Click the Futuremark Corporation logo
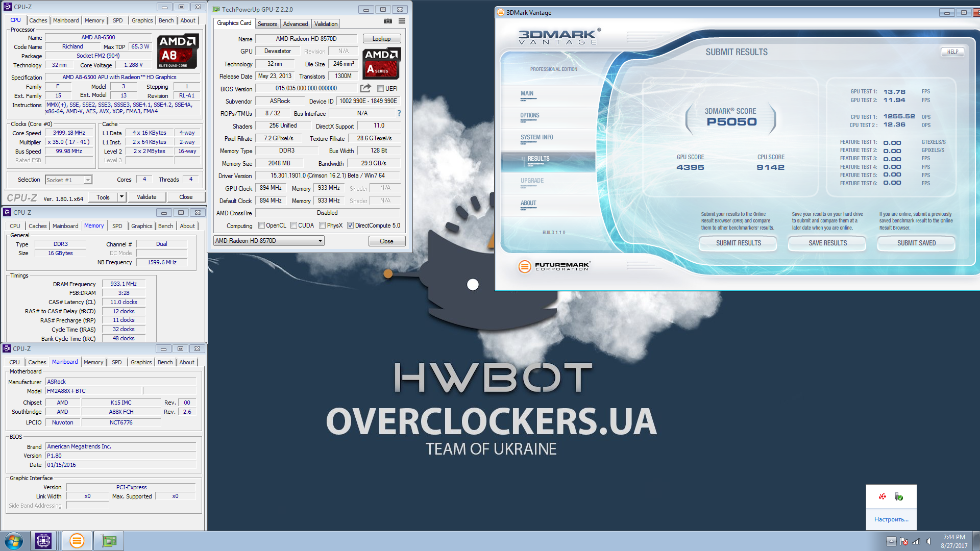This screenshot has height=551, width=980. (554, 266)
